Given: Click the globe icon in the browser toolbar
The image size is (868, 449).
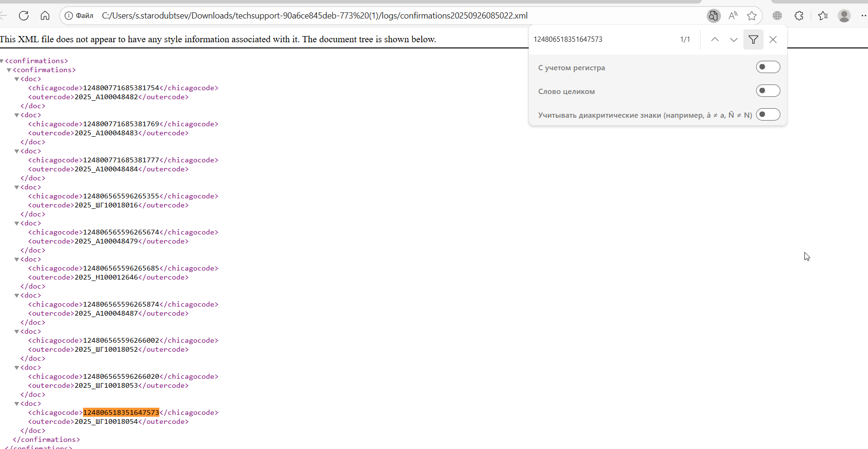Looking at the screenshot, I should tap(777, 16).
